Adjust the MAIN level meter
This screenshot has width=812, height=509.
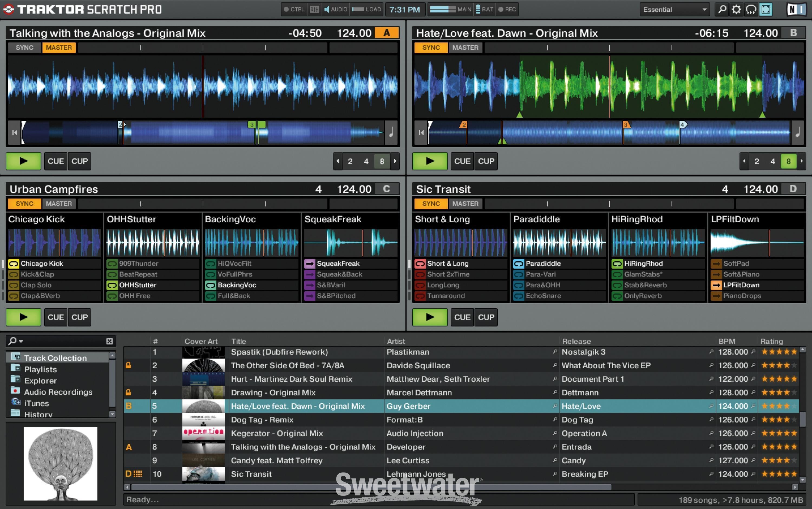[x=443, y=9]
